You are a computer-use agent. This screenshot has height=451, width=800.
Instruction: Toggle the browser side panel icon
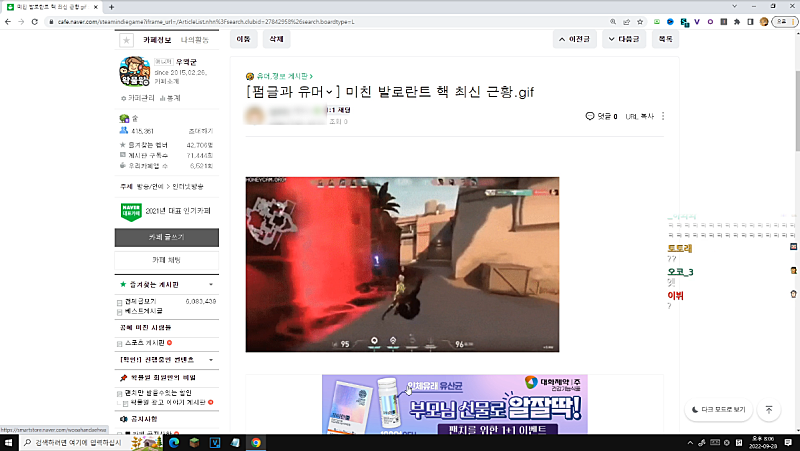click(x=751, y=22)
